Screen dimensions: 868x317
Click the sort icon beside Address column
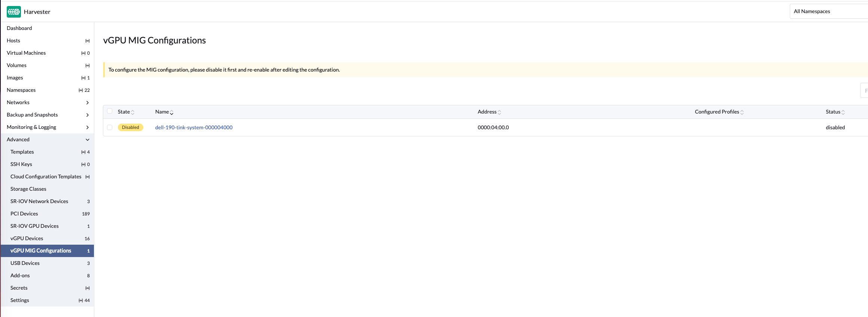499,112
